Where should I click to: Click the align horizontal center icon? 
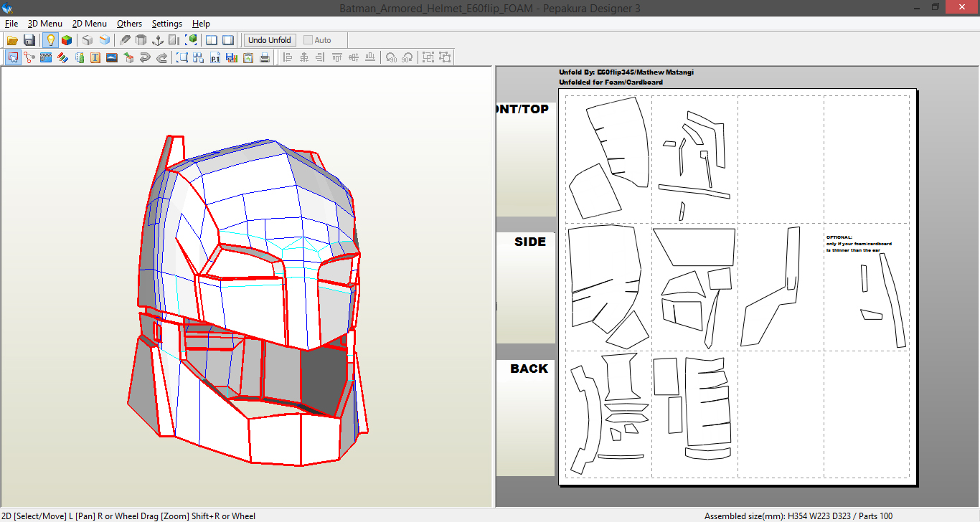click(x=304, y=57)
